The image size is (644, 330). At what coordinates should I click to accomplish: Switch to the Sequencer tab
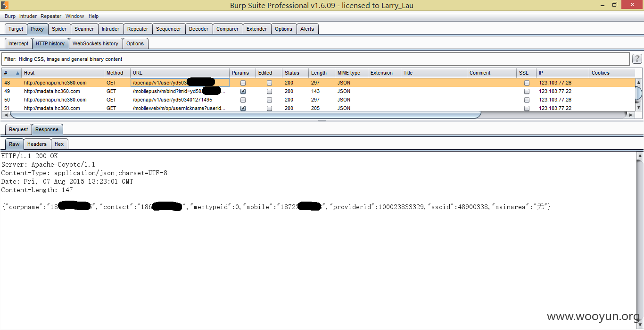(x=169, y=29)
